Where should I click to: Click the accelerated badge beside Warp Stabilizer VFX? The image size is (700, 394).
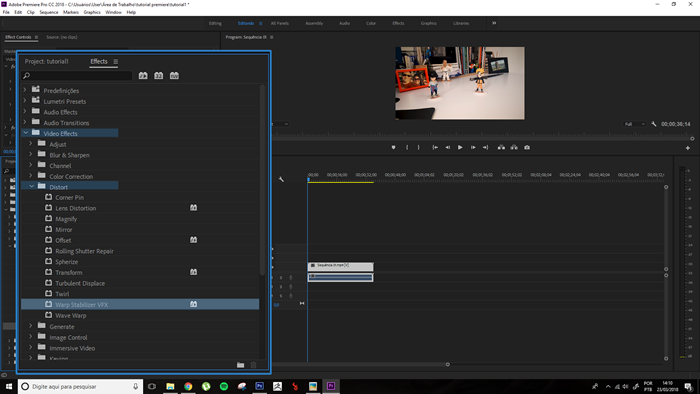click(193, 304)
